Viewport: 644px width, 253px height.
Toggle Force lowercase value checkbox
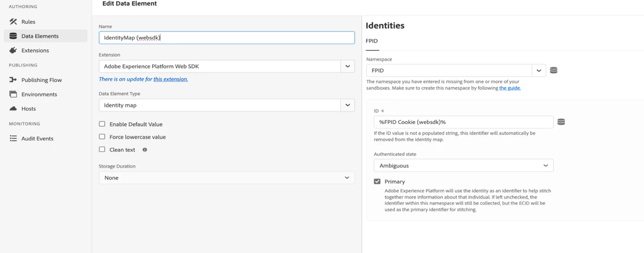coord(102,137)
